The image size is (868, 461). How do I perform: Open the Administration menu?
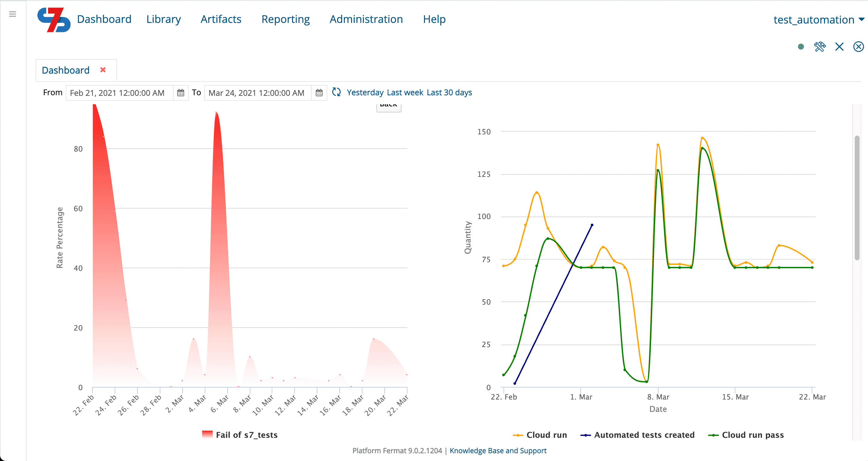366,19
